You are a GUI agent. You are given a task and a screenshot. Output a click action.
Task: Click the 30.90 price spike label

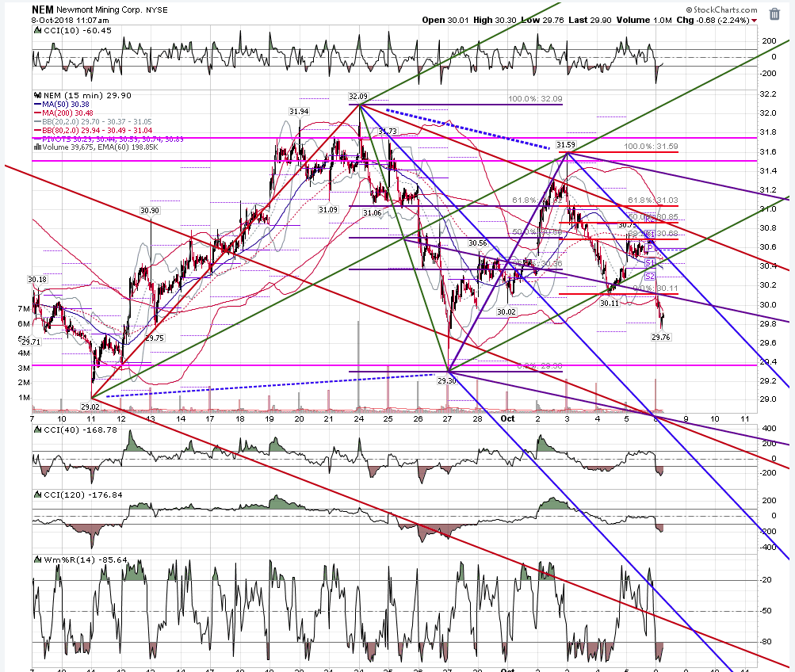click(150, 210)
